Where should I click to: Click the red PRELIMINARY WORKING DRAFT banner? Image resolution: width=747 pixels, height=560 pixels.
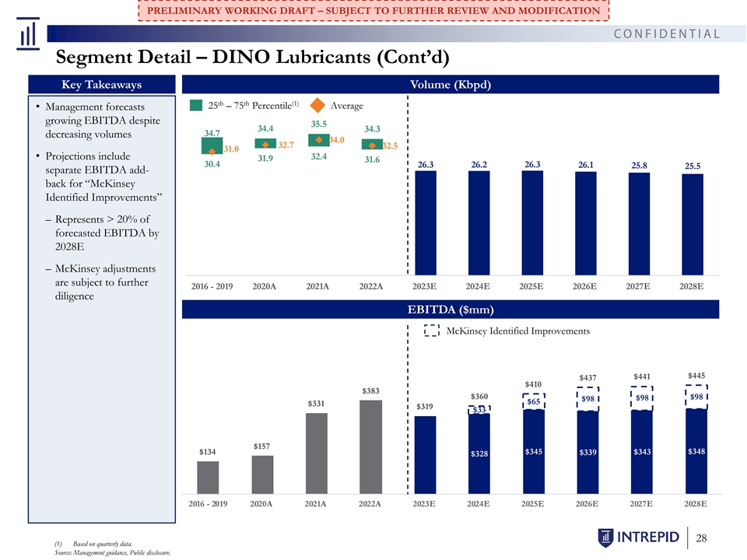point(373,10)
